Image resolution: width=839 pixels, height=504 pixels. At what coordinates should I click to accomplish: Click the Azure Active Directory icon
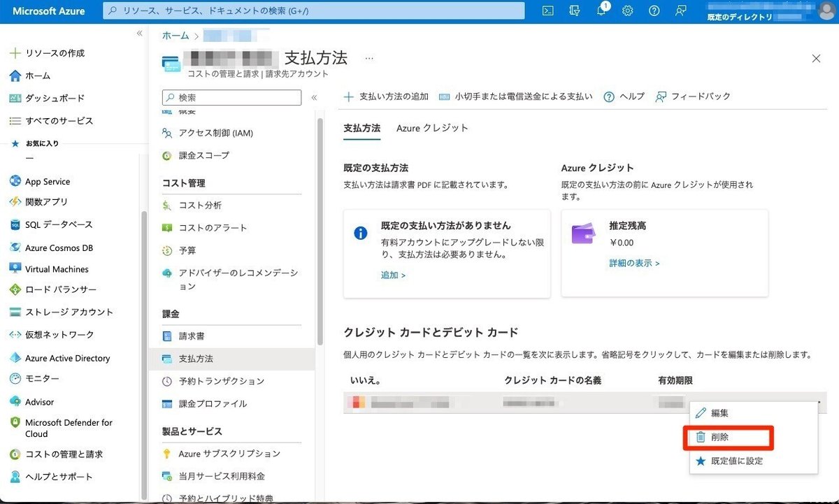tap(15, 358)
